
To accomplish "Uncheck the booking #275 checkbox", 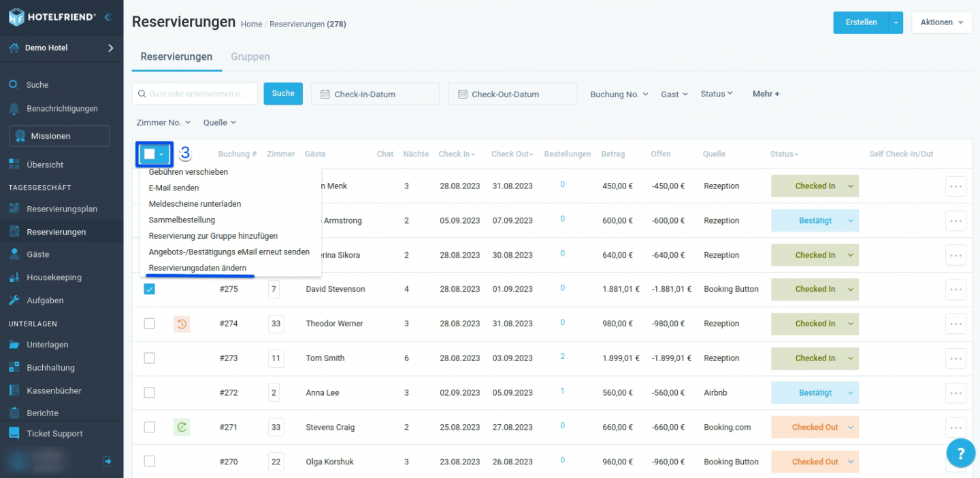I will pyautogui.click(x=149, y=289).
